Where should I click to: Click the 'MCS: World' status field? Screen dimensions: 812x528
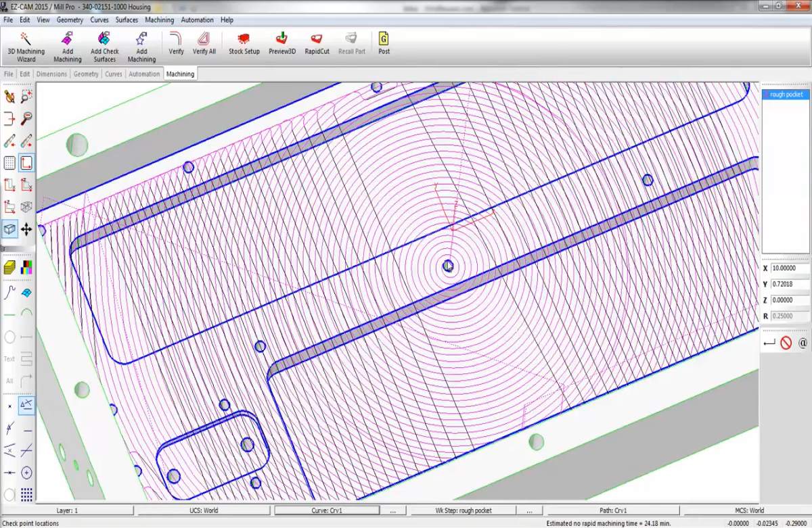point(749,510)
